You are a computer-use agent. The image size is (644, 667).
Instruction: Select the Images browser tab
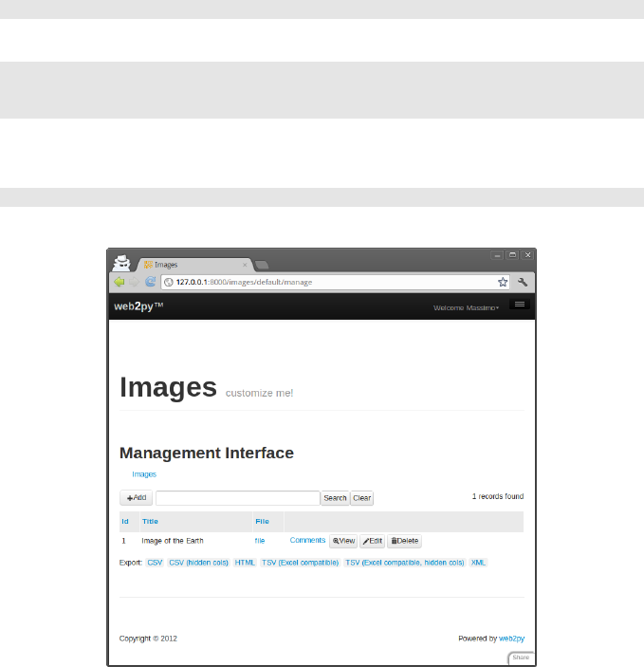click(195, 265)
